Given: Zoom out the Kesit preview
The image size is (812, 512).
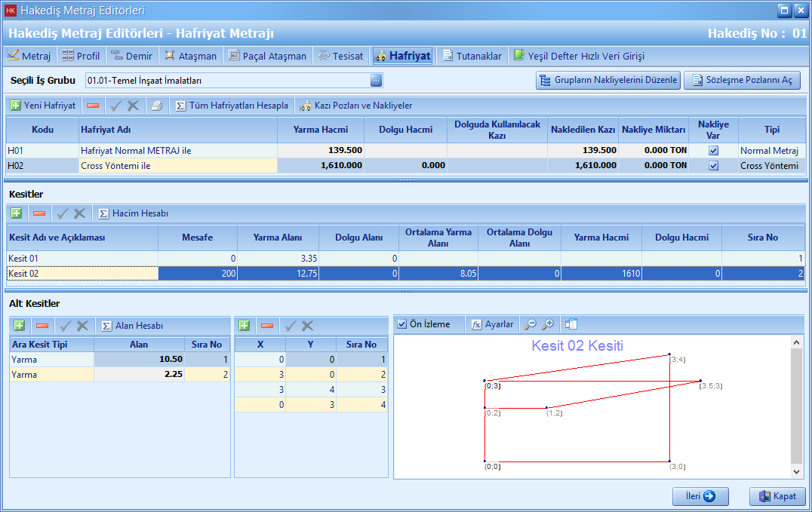Looking at the screenshot, I should pos(531,324).
